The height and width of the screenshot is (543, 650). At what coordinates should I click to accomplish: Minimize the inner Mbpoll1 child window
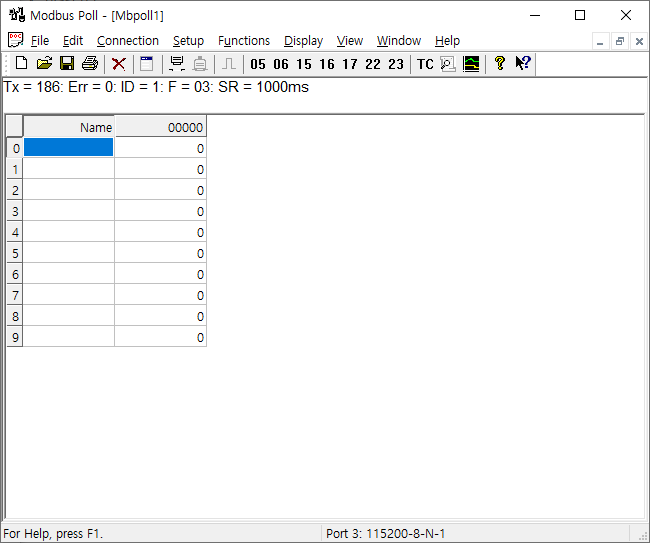tap(599, 41)
